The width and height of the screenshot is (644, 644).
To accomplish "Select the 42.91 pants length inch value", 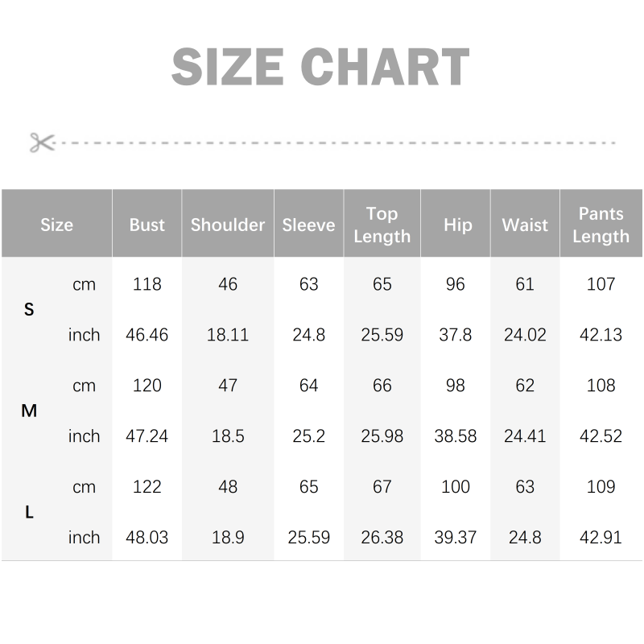I will pos(601,538).
